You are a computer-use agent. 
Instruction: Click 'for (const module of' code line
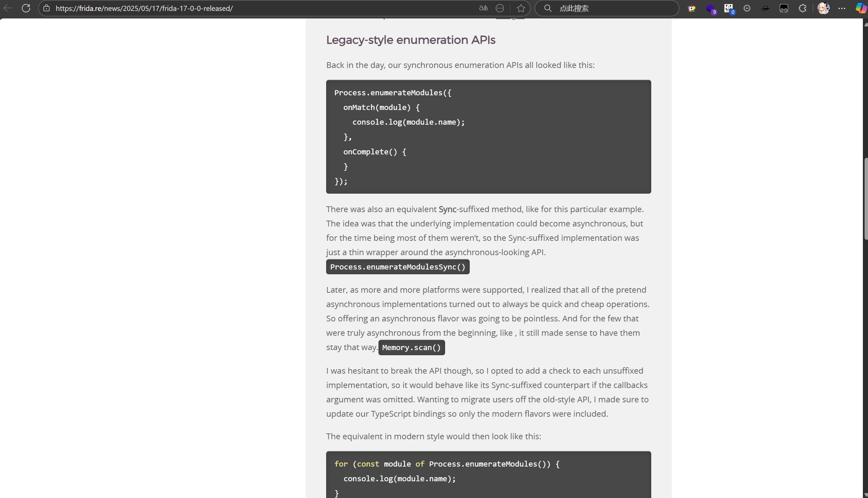pos(447,464)
